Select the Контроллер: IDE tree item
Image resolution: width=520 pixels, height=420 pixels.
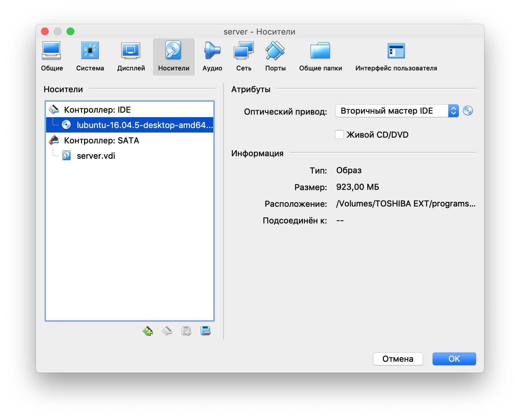click(x=97, y=110)
